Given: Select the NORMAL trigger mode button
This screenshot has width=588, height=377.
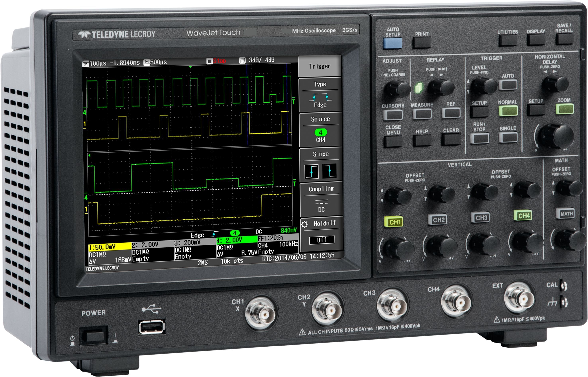Looking at the screenshot, I should point(508,111).
